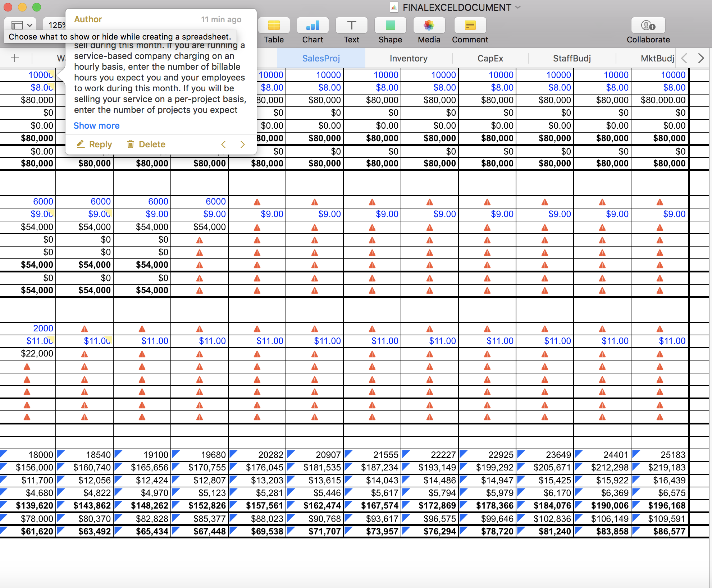712x588 pixels.
Task: Open the Collaborate options
Action: coord(648,31)
